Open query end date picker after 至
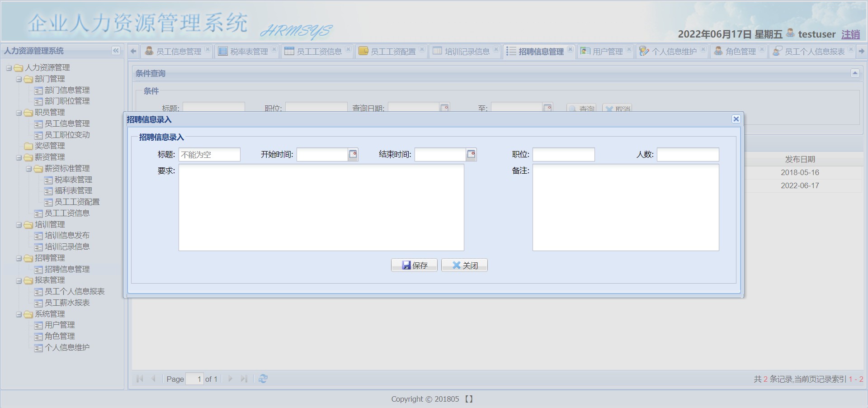 pyautogui.click(x=547, y=108)
